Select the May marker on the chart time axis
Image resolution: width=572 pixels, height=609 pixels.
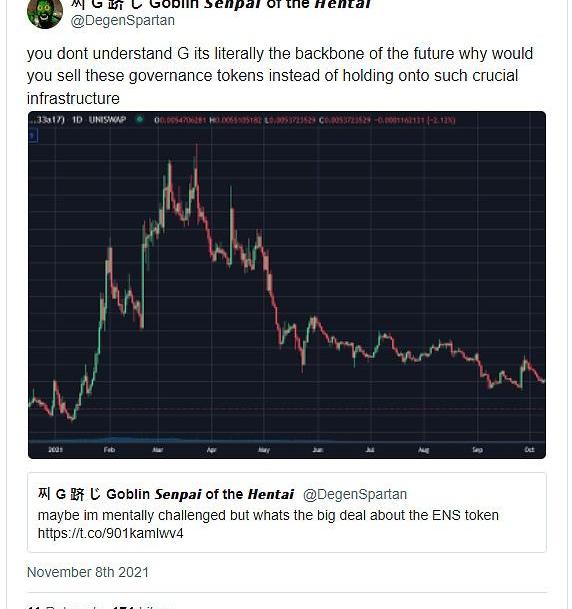coord(264,449)
